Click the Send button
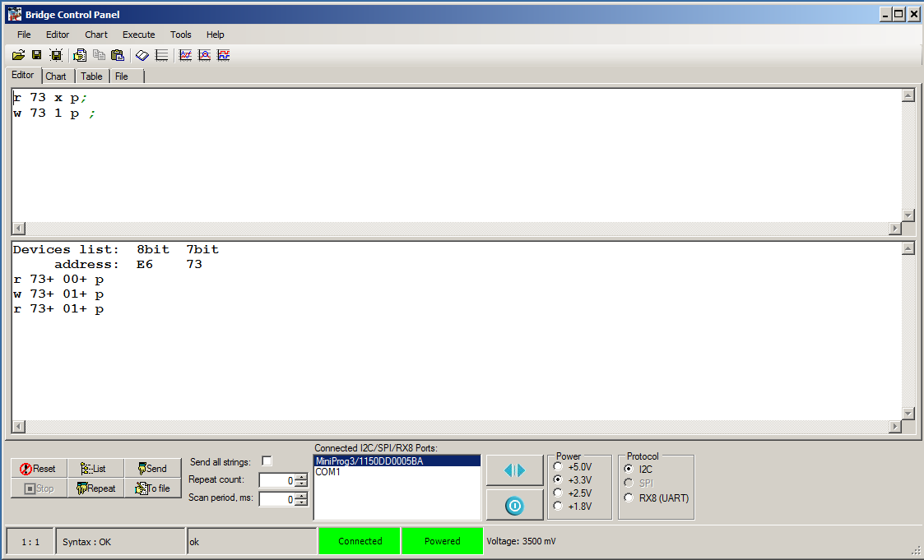The height and width of the screenshot is (560, 924). (x=152, y=469)
